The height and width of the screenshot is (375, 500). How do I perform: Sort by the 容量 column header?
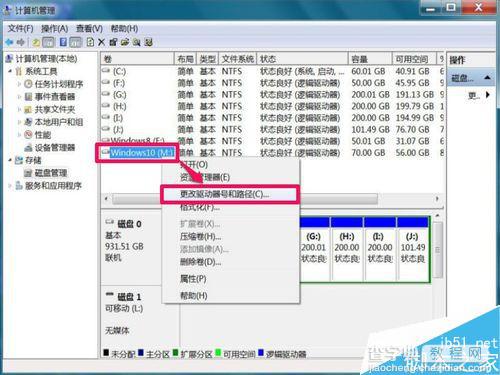click(370, 59)
